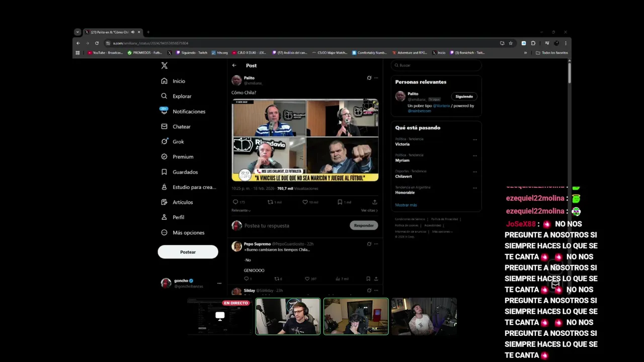Open options for Honorable trend
The height and width of the screenshot is (362, 644).
pyautogui.click(x=474, y=188)
